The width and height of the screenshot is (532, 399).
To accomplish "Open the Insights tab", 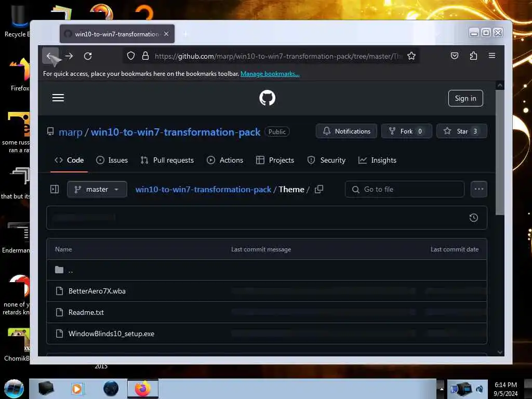I will pos(377,160).
